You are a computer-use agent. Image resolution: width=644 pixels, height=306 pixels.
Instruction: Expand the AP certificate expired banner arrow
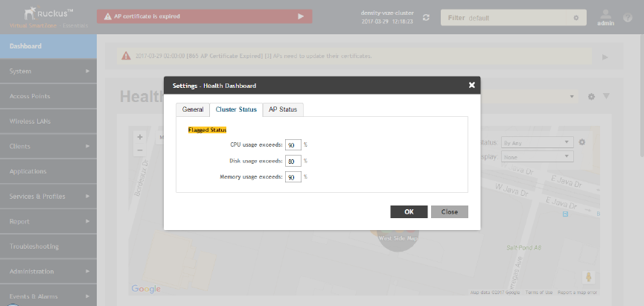click(301, 16)
